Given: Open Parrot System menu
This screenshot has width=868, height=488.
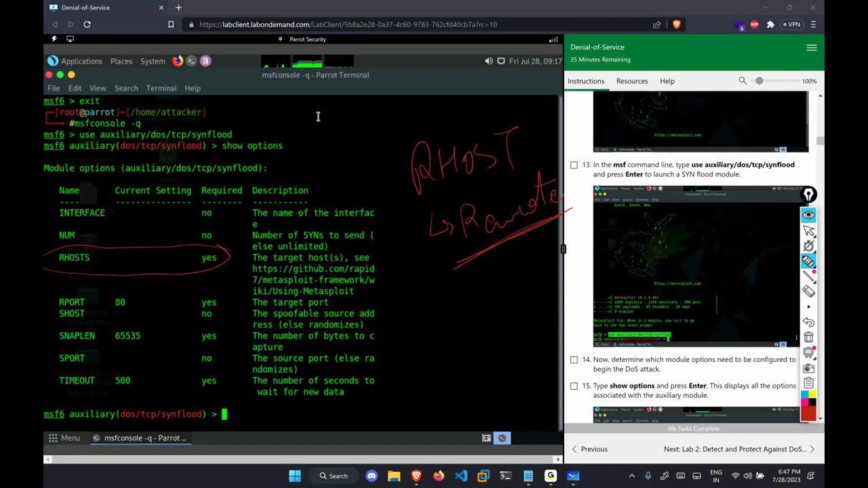Looking at the screenshot, I should click(153, 61).
